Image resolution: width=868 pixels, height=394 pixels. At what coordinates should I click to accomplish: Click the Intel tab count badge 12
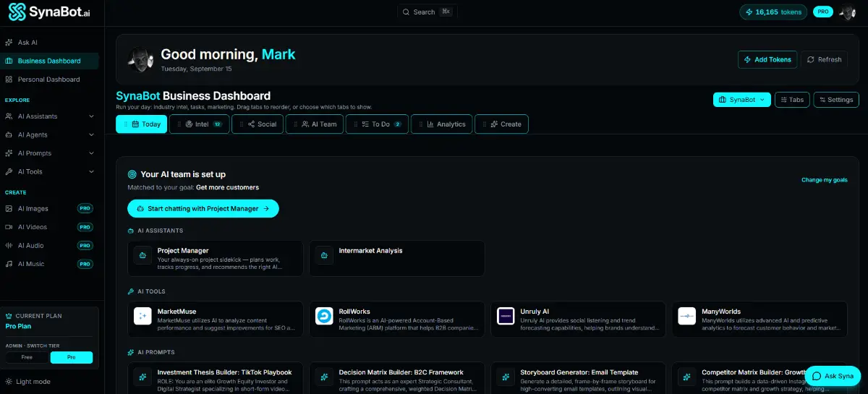tap(217, 124)
